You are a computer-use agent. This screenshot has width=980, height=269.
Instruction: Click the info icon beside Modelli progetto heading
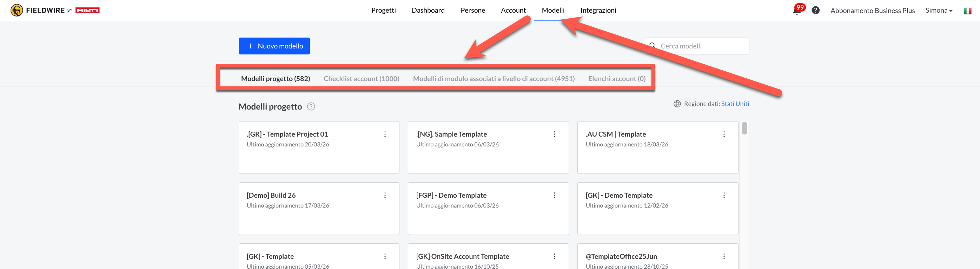[x=311, y=106]
